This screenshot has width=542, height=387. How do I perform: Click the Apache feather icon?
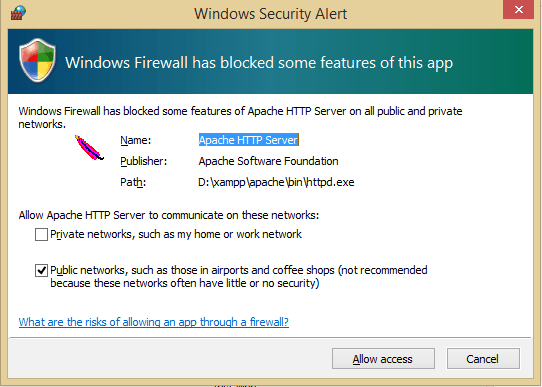click(89, 148)
